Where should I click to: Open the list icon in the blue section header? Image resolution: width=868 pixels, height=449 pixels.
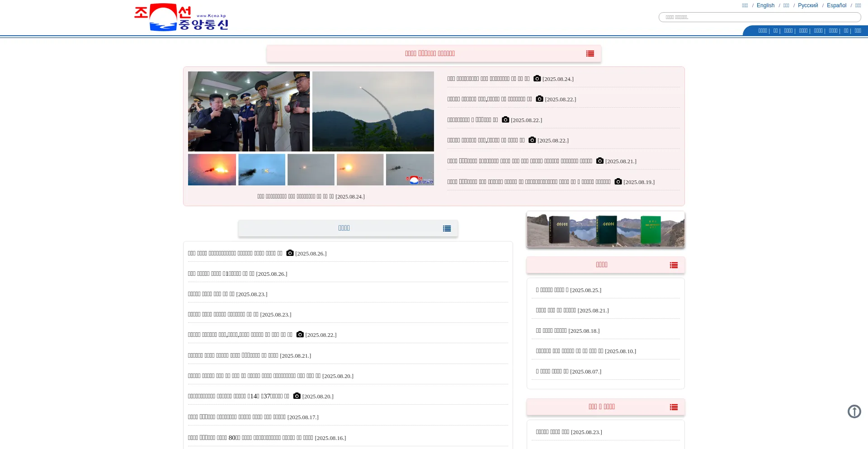tap(447, 229)
